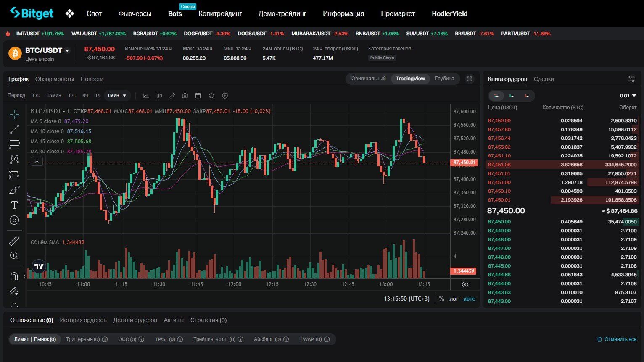Viewport: 644px width, 362px height.
Task: Open the История ордеров tab
Action: click(x=83, y=320)
